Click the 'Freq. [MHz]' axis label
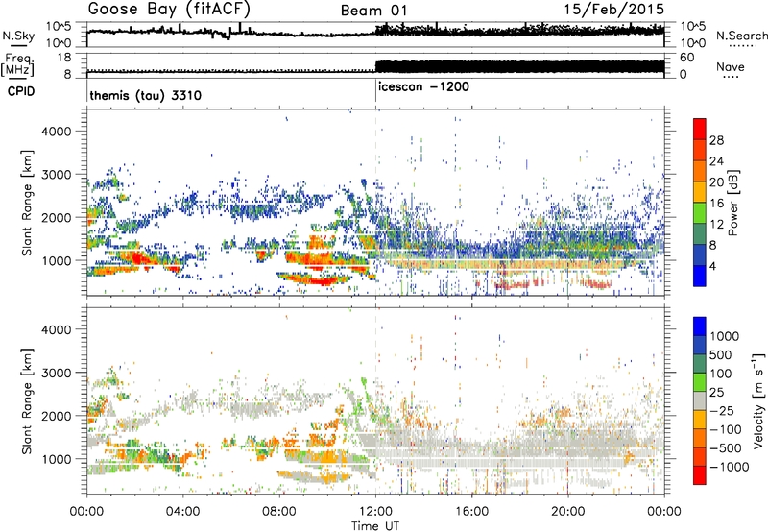The height and width of the screenshot is (532, 768). coord(17,65)
